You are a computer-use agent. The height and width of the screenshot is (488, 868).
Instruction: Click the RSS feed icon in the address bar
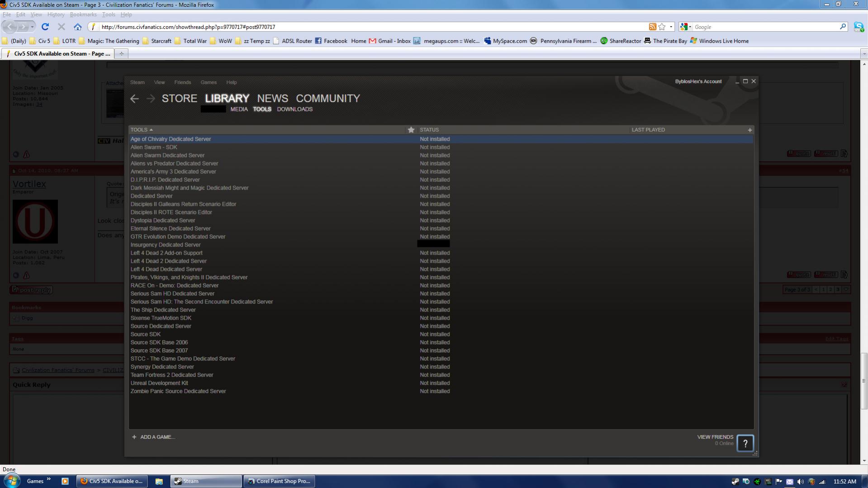pyautogui.click(x=652, y=27)
